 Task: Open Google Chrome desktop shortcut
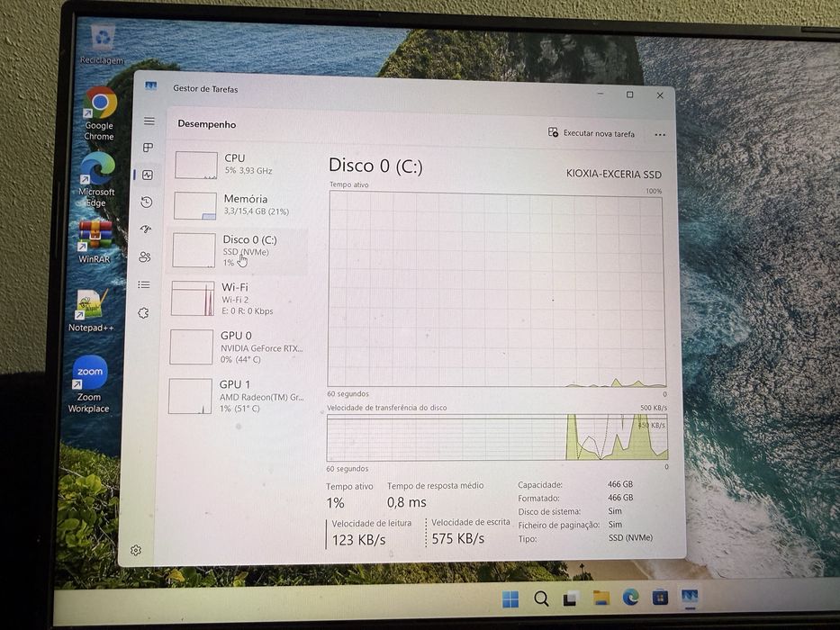[100, 113]
